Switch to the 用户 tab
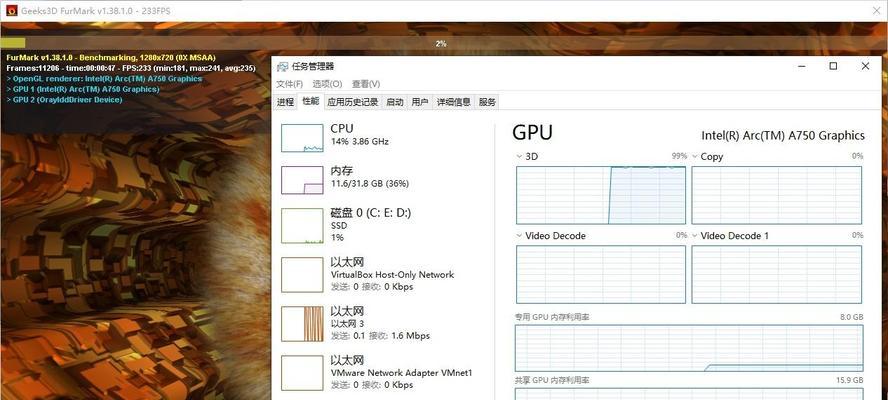Screen dimensions: 888x400 [420, 102]
